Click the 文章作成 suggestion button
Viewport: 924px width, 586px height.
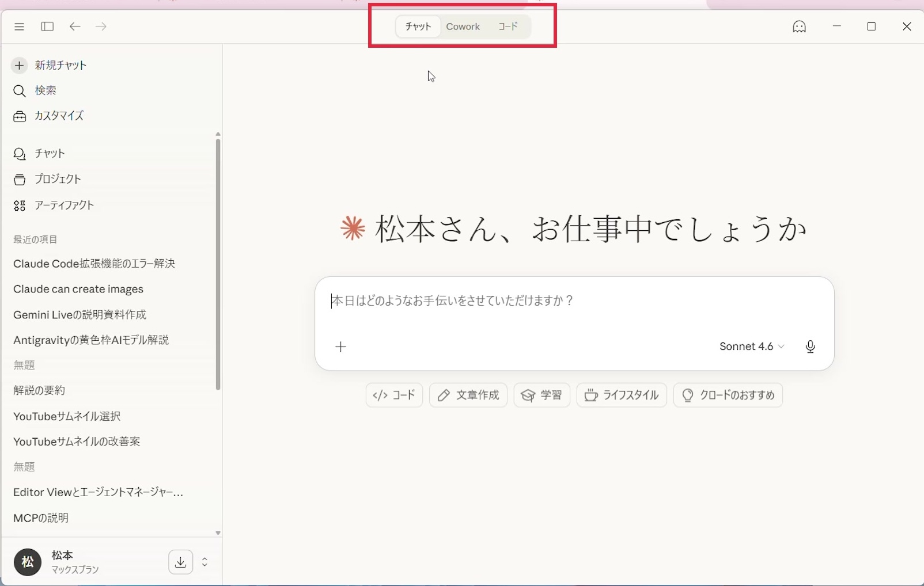click(468, 395)
